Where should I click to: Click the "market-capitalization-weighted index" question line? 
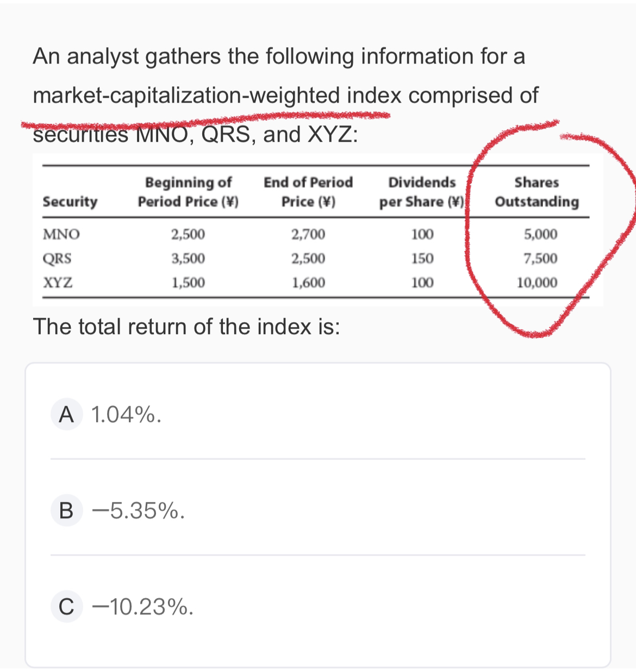pos(285,95)
